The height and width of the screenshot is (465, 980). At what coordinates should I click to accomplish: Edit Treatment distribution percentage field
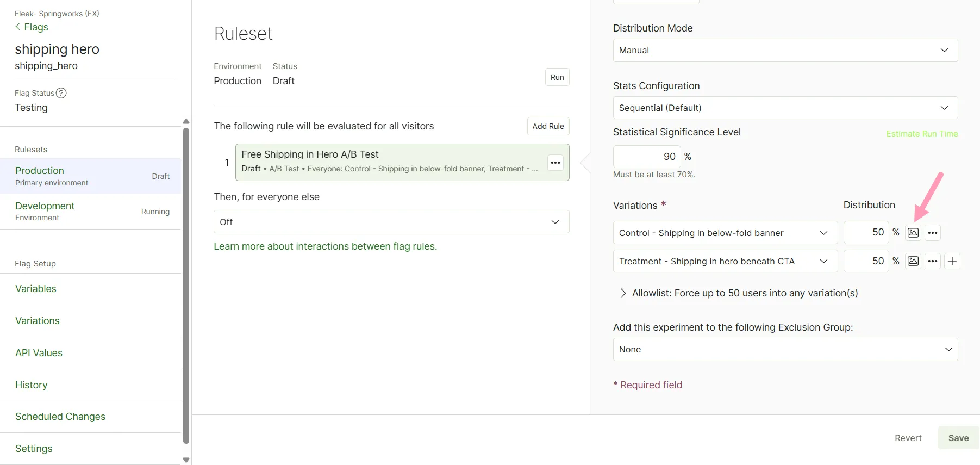coord(866,261)
